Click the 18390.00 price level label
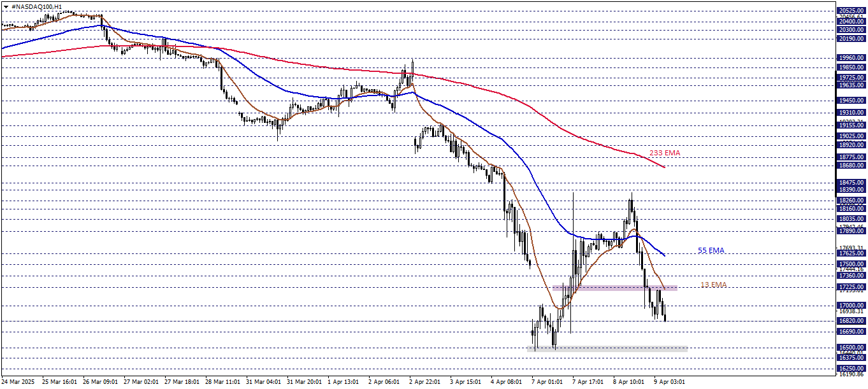 tap(852, 190)
